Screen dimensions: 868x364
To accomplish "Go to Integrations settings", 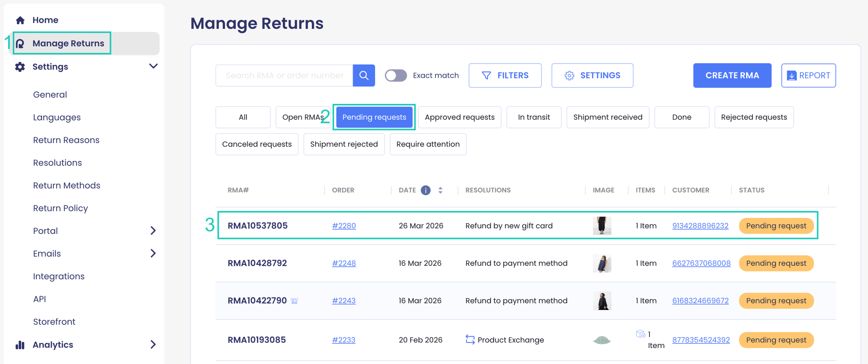I will coord(59,276).
